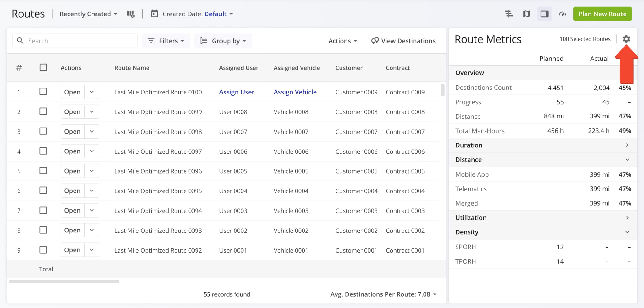Collapse the Density metrics section
Screen dimensions: 644x308
click(627, 232)
